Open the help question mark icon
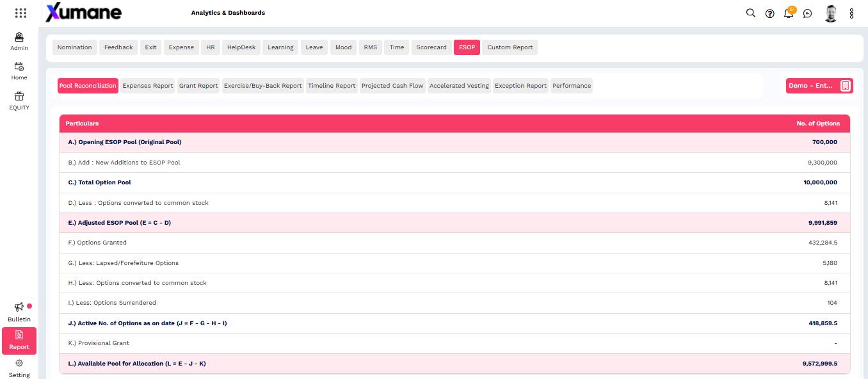Screen dimensions: 868x379 769,13
